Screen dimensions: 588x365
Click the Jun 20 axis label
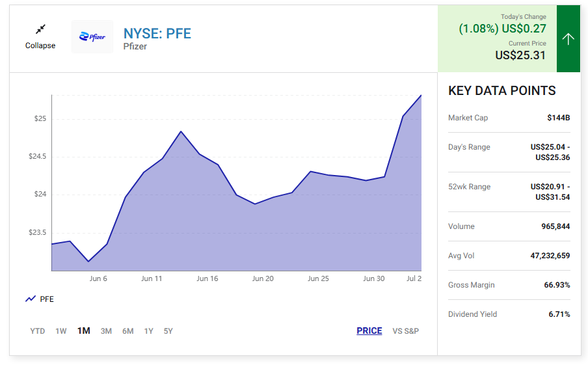click(263, 278)
